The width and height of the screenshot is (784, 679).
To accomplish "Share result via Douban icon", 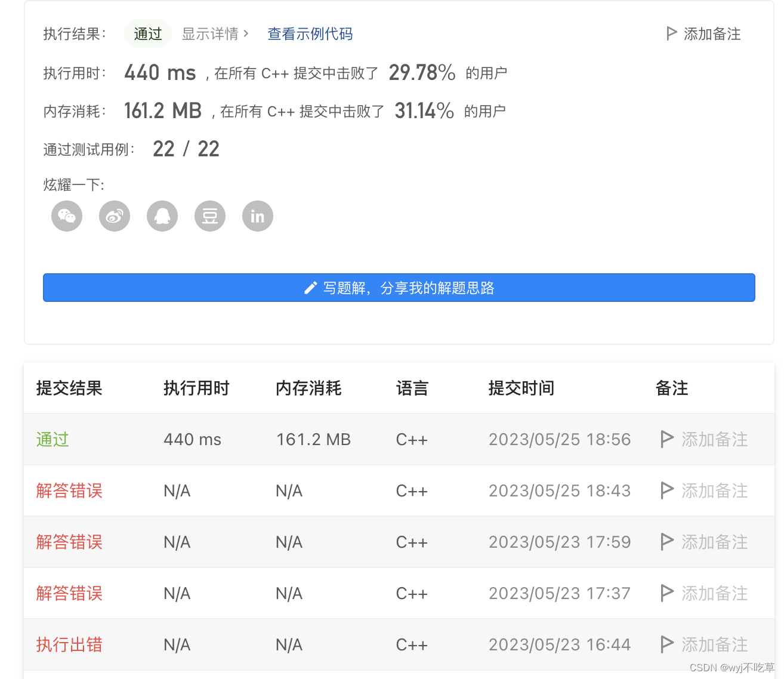I will click(x=210, y=216).
